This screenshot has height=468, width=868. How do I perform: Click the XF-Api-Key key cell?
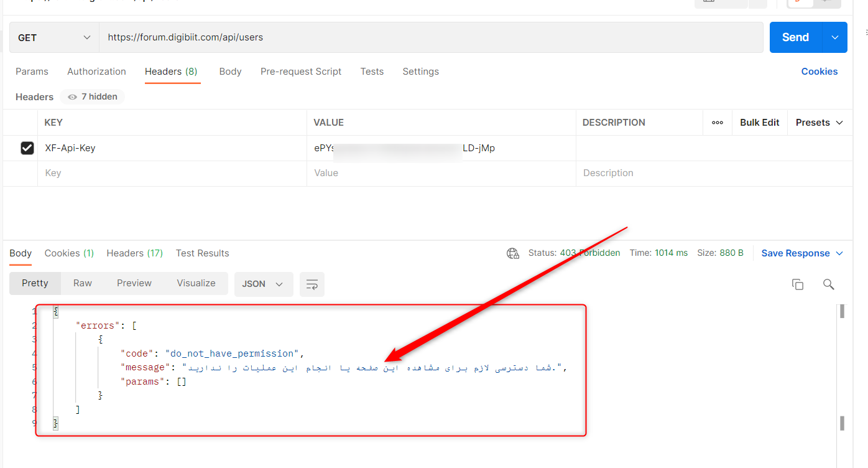coord(172,148)
